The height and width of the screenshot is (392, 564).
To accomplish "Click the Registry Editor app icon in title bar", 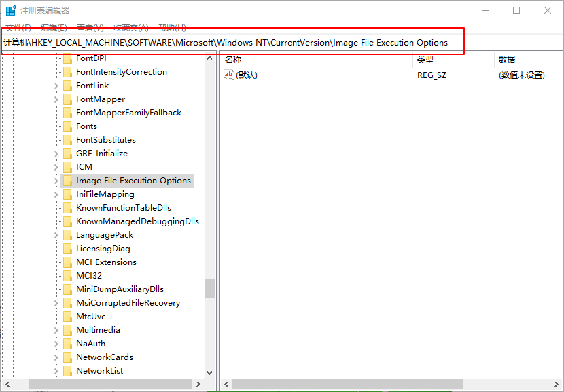I will [11, 10].
